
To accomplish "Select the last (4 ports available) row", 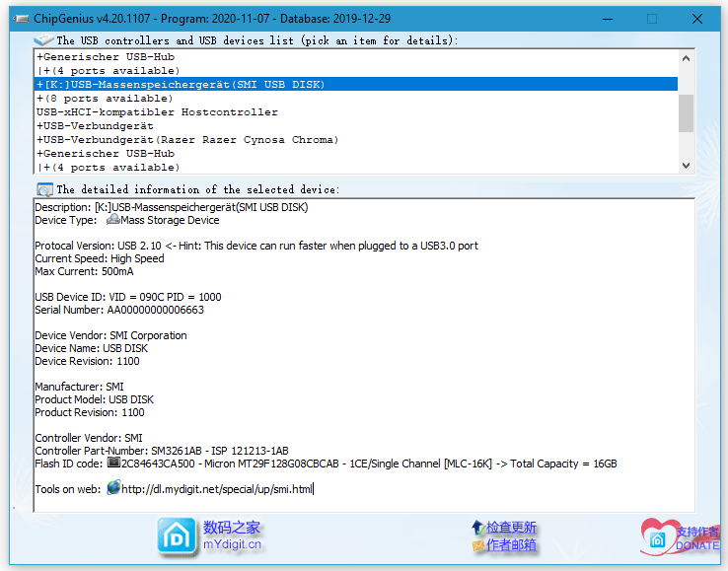I will pyautogui.click(x=356, y=167).
